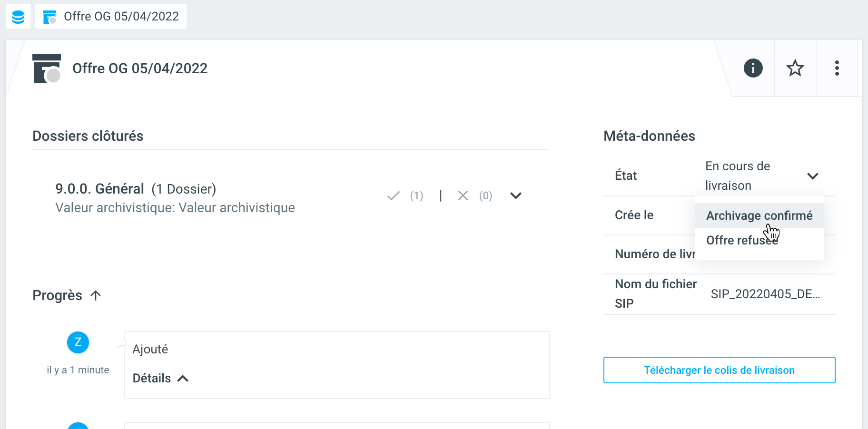Click the Z user avatar
This screenshot has height=429, width=868.
tap(78, 342)
